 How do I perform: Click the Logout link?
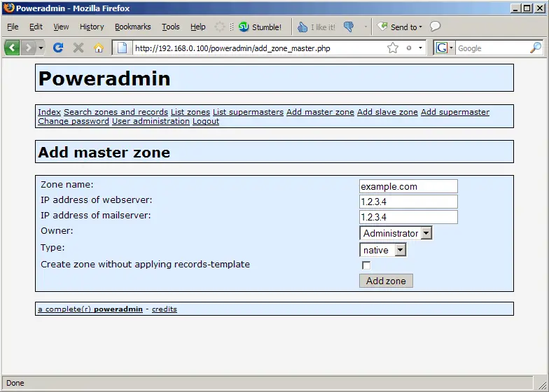pyautogui.click(x=206, y=121)
